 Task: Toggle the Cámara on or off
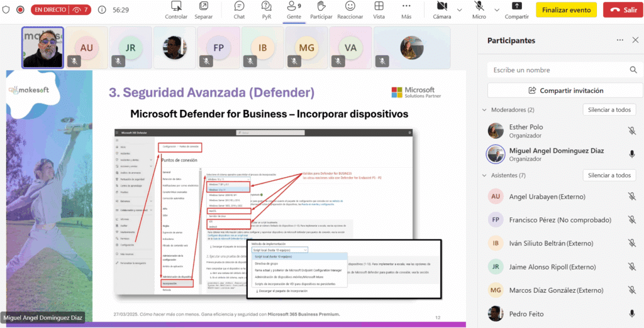[x=441, y=7]
